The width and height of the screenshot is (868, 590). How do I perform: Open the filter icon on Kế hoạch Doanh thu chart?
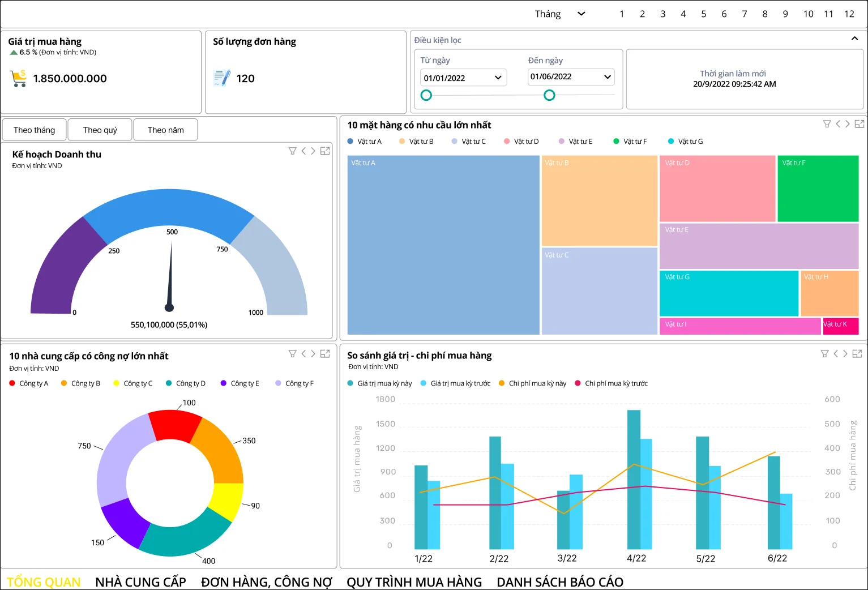[x=292, y=151]
